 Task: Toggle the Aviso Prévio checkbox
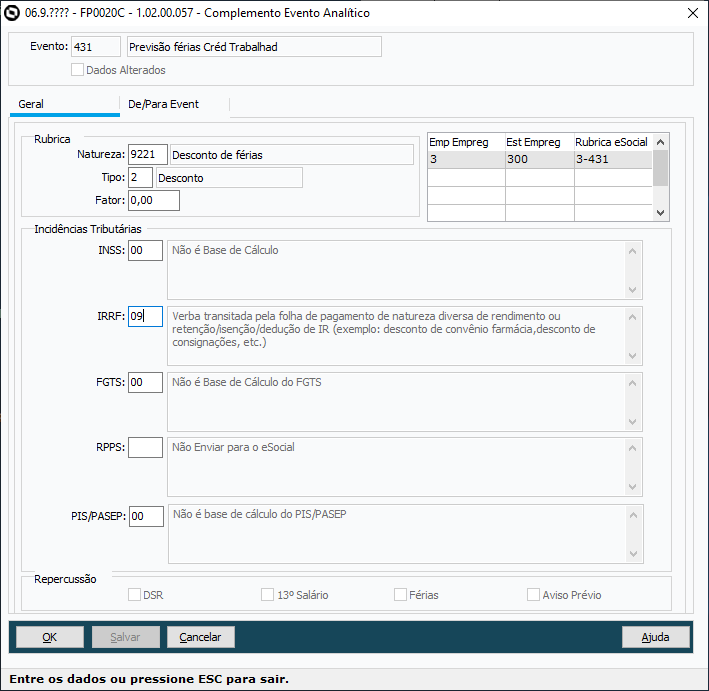533,595
